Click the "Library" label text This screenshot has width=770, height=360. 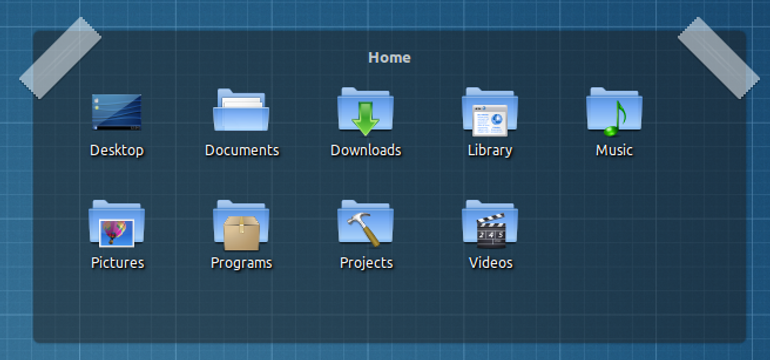click(x=490, y=150)
